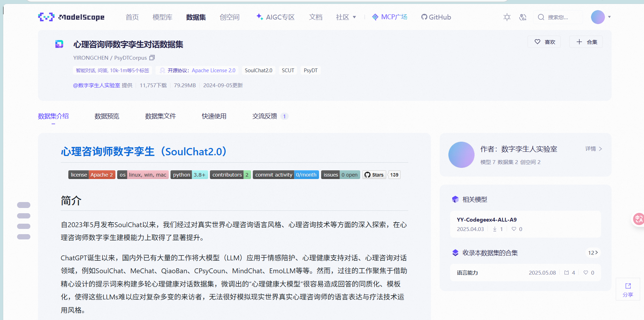Click the search magnifier icon
This screenshot has height=320, width=644.
coord(541,17)
